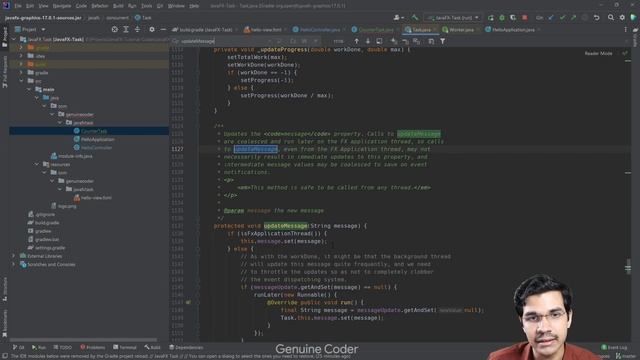Open the run configuration dropdown JavaFX Task
Viewport: 640px width, 360px height.
click(452, 18)
